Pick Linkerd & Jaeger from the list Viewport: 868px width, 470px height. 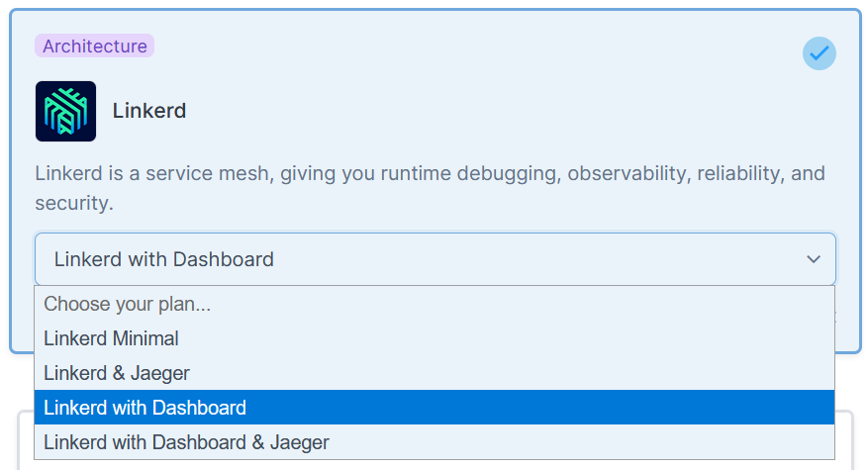[x=434, y=373]
